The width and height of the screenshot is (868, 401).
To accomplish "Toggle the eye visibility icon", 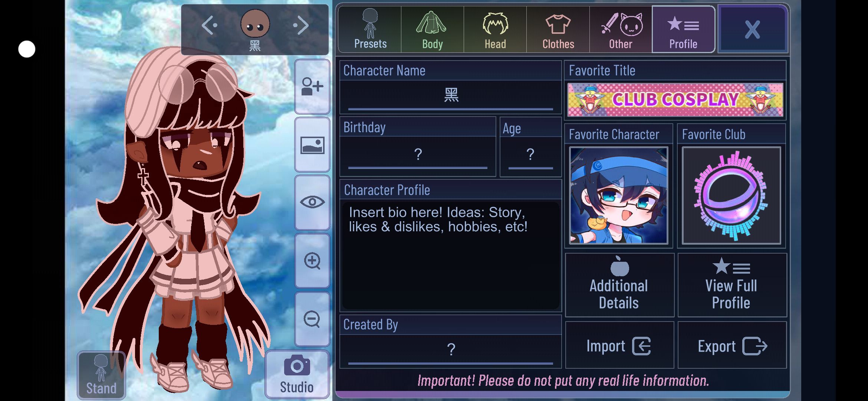I will point(312,202).
